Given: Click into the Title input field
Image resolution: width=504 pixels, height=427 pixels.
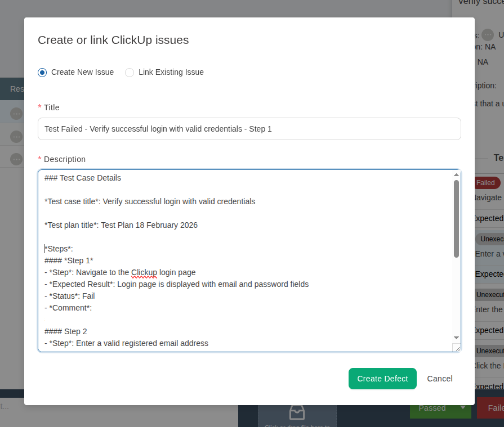Looking at the screenshot, I should [x=249, y=129].
